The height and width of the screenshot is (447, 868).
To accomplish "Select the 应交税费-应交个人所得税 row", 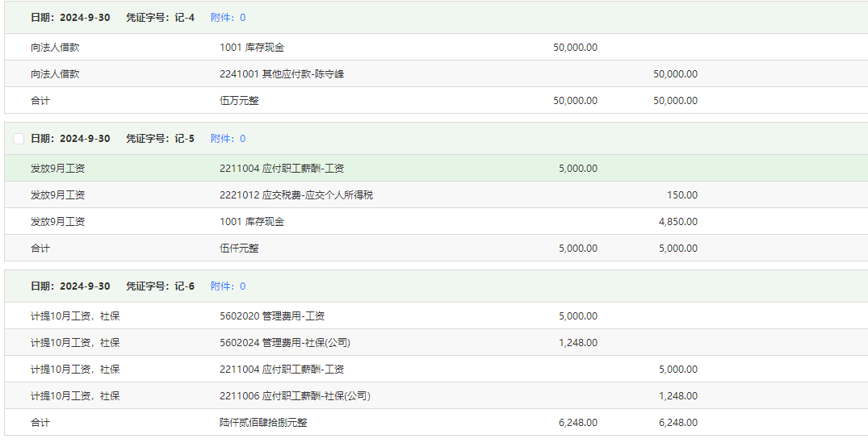I will point(436,194).
